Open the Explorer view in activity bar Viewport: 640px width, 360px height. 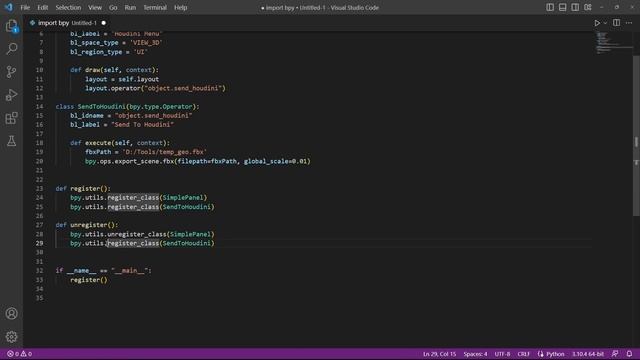point(11,27)
